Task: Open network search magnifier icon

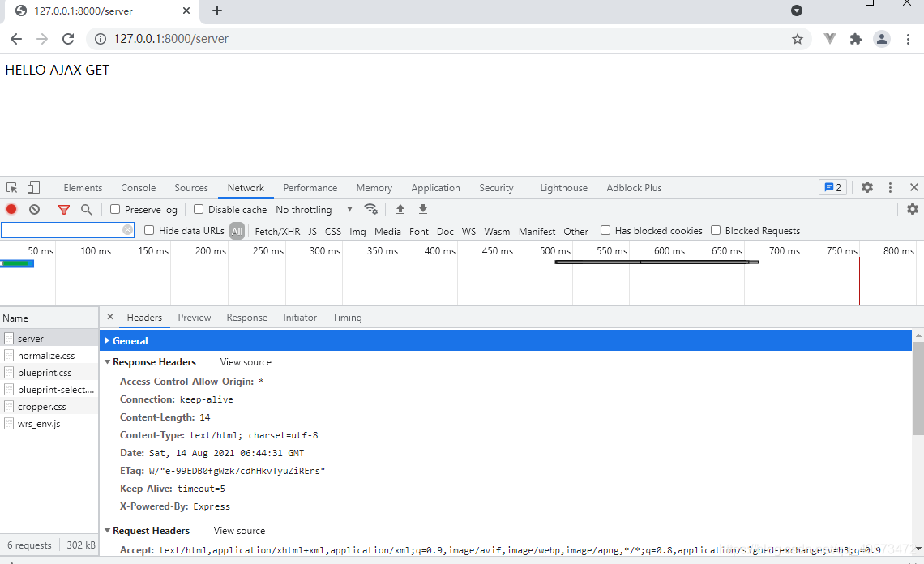Action: pyautogui.click(x=87, y=209)
